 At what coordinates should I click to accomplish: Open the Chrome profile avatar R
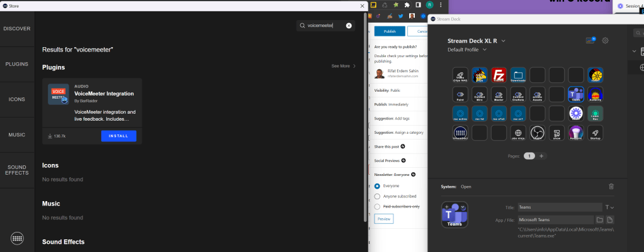pos(429,5)
